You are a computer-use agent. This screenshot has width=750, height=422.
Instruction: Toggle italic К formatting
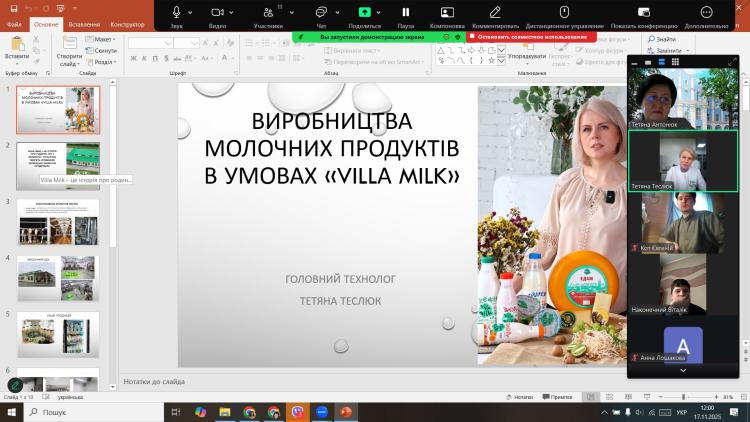click(144, 58)
